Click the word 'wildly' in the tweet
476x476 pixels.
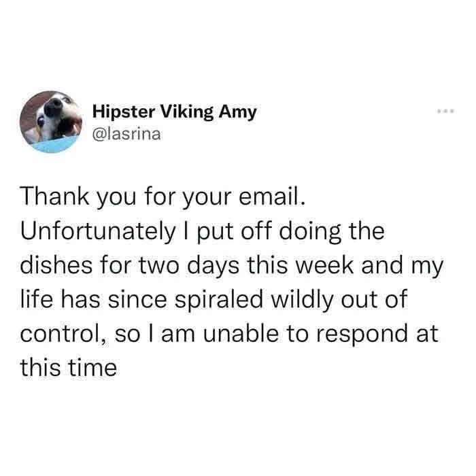303,300
